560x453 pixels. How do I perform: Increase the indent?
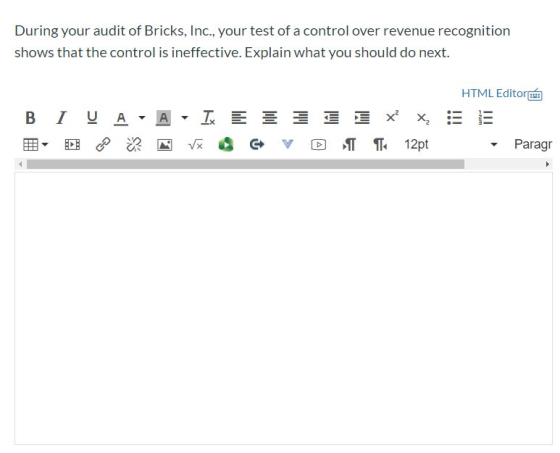[362, 118]
